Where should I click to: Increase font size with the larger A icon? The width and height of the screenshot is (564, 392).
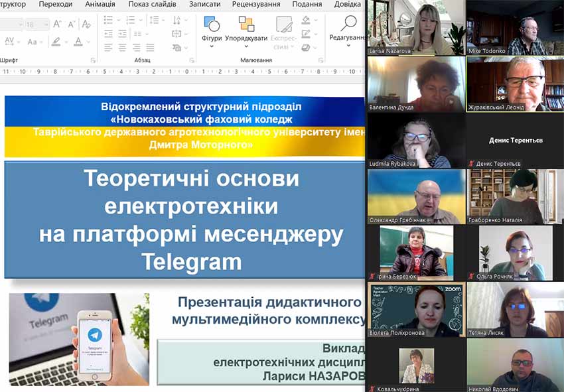[57, 24]
